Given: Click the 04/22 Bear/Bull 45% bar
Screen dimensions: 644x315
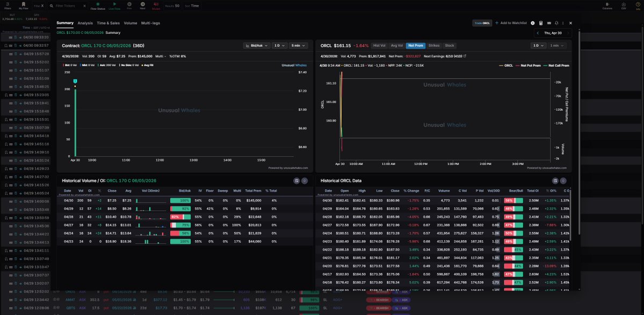Looking at the screenshot, I should point(513,250).
